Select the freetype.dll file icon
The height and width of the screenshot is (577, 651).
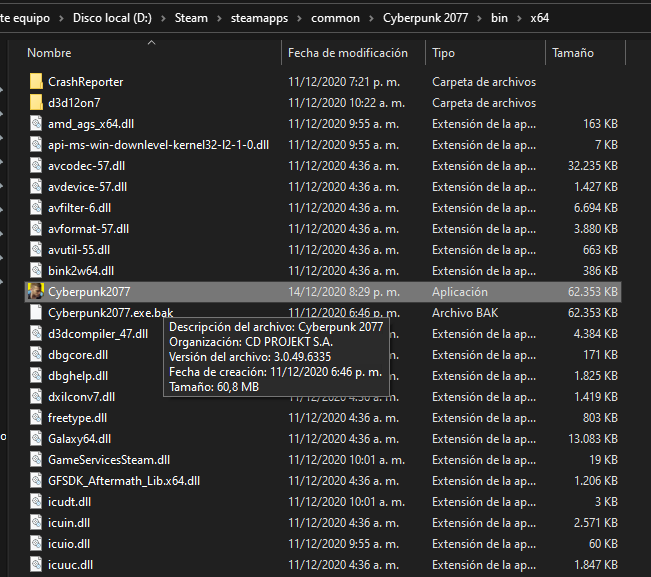[x=36, y=418]
